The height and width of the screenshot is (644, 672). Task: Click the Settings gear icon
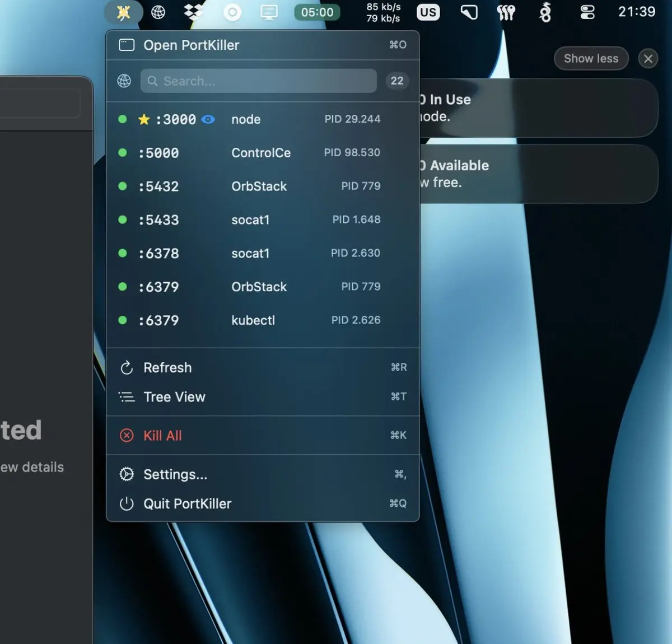(x=127, y=474)
